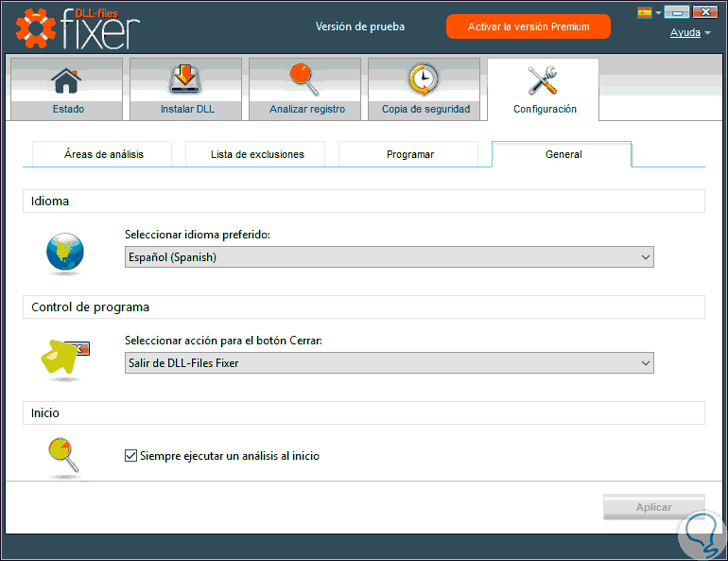
Task: Click the Versión de prueba text
Action: tap(360, 26)
